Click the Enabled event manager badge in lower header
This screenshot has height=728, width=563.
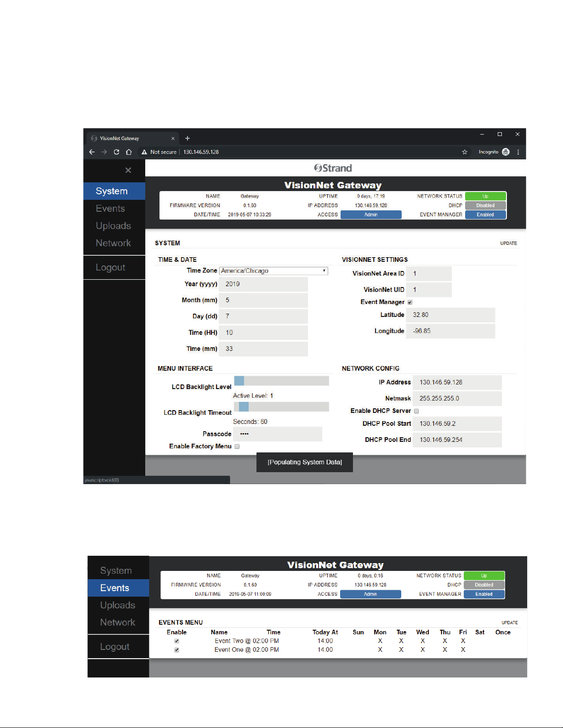[484, 594]
